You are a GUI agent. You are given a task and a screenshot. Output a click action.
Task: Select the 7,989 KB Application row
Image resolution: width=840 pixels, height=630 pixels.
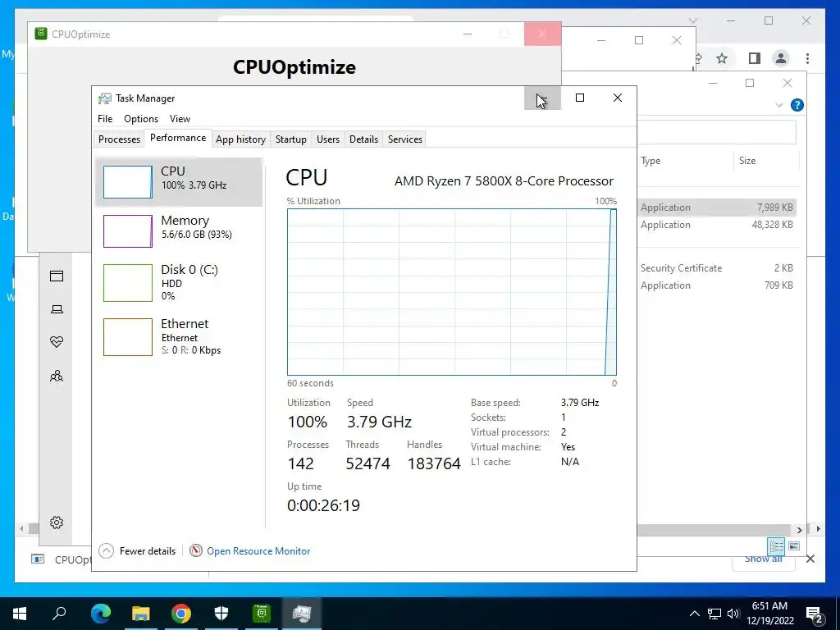coord(717,208)
